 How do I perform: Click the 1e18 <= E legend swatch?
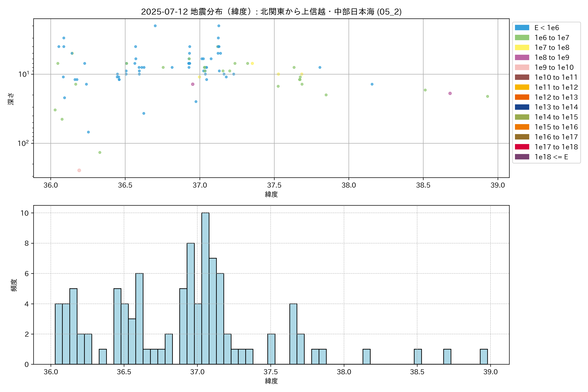(522, 157)
